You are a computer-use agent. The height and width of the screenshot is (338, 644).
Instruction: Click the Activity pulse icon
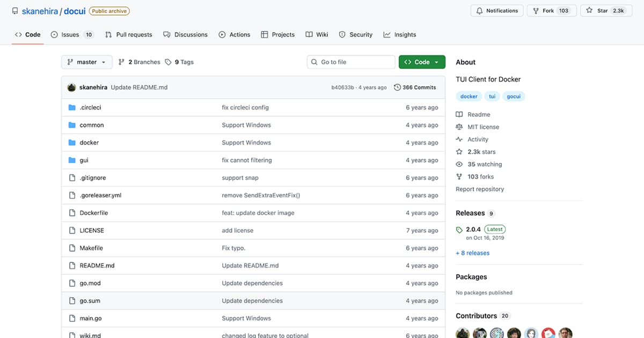pos(459,139)
